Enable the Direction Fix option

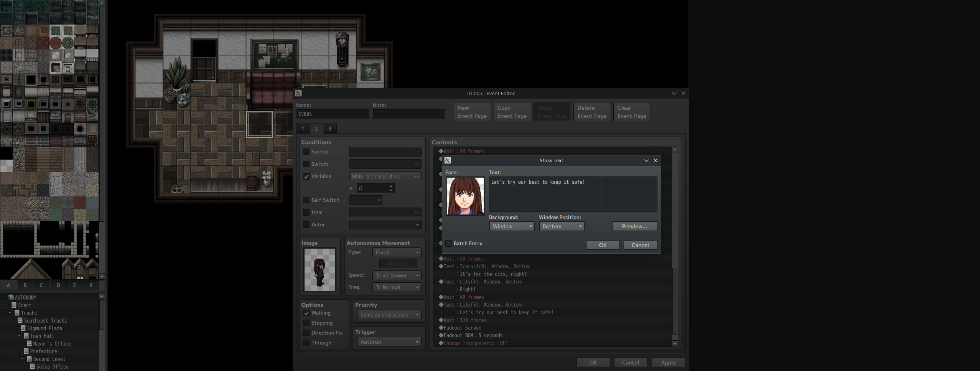click(x=306, y=333)
